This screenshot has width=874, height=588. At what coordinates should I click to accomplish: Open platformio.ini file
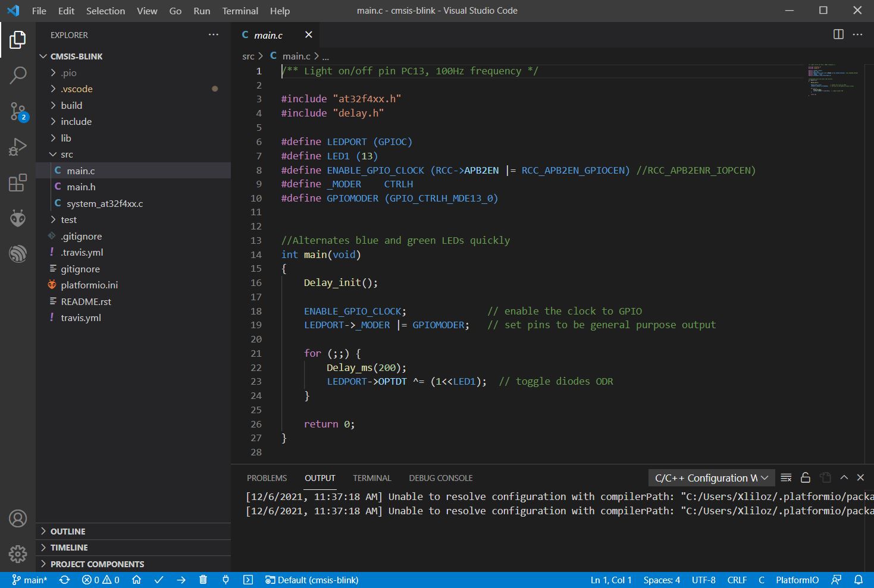133,285
